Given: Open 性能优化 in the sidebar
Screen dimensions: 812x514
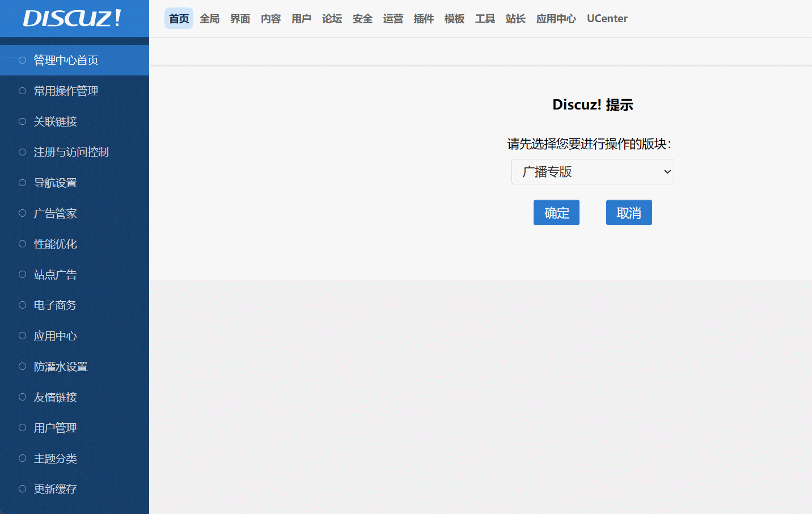Looking at the screenshot, I should 74,244.
